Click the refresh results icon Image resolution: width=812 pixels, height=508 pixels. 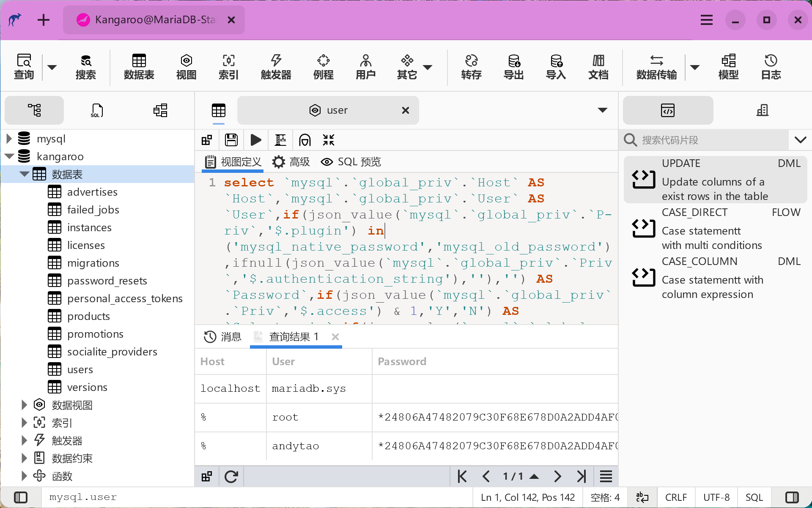point(231,477)
